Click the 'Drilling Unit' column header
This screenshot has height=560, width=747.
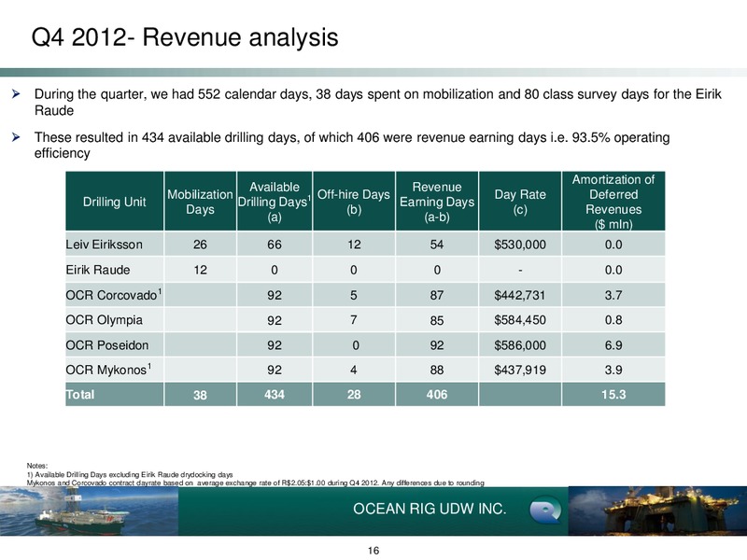tap(114, 202)
